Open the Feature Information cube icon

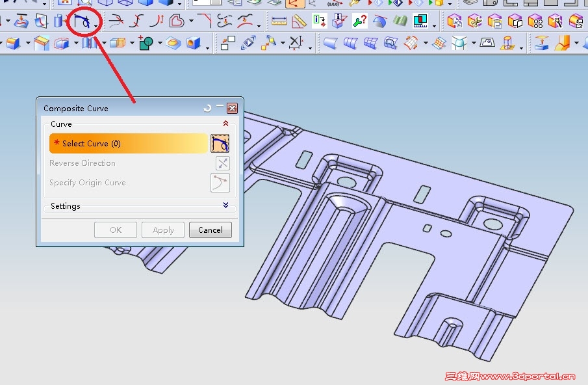pyautogui.click(x=340, y=21)
